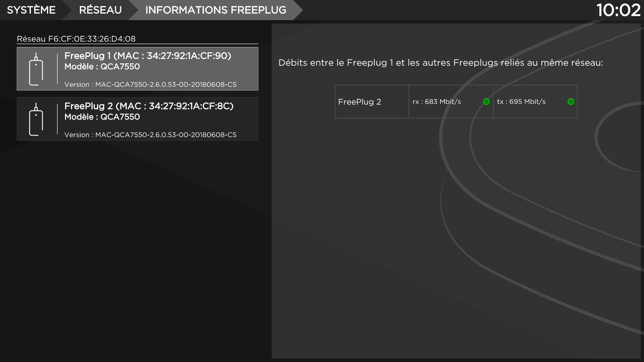Click tx : 695 Mbit/s cell
Screen dimensions: 644x362
coord(521,102)
